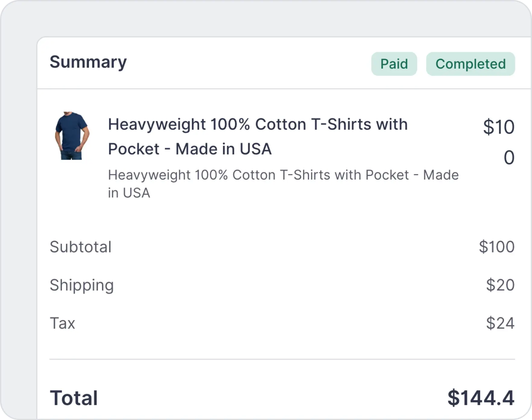
Task: Click "Pocket - Made in USA" title line
Action: 190,149
